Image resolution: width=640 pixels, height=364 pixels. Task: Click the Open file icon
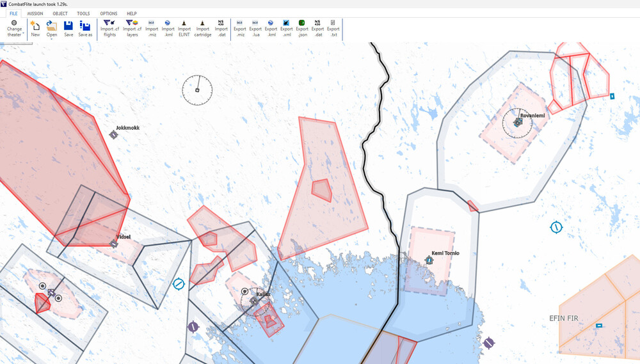pos(51,26)
